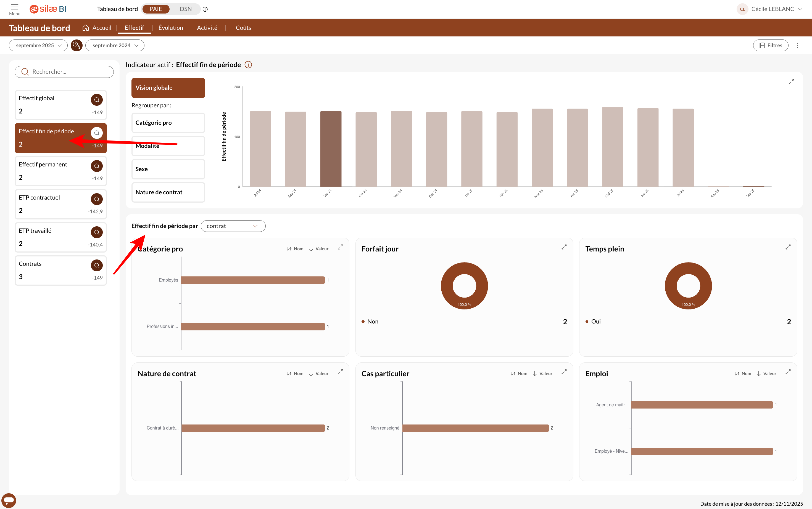Click the Filtres button
Image resolution: width=812 pixels, height=509 pixels.
click(x=771, y=46)
